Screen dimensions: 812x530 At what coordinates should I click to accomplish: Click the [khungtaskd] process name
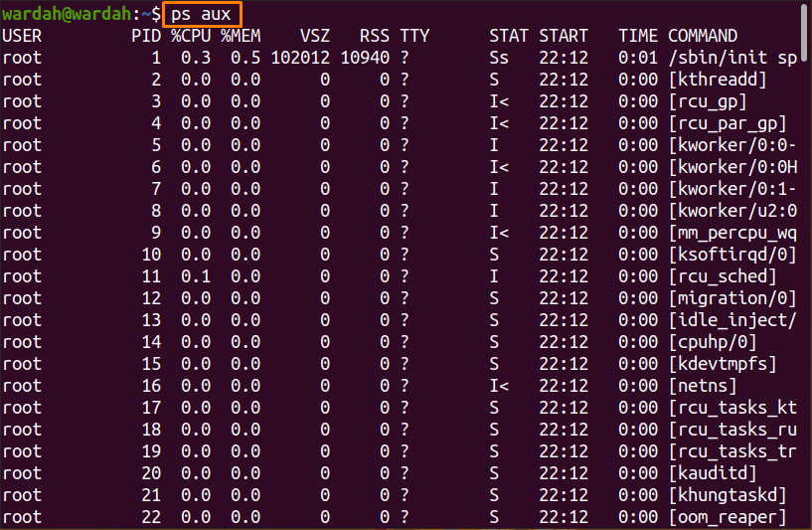coord(728,495)
